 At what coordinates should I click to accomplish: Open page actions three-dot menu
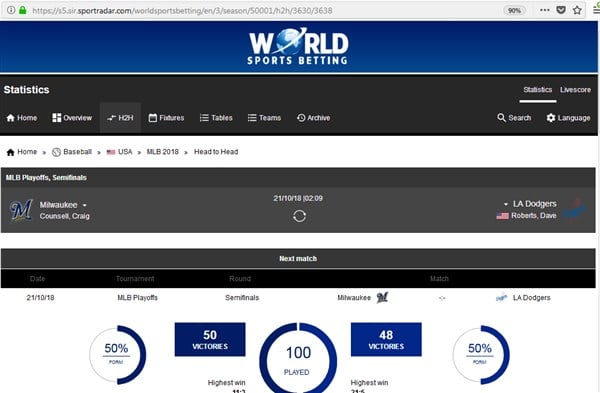[x=545, y=10]
